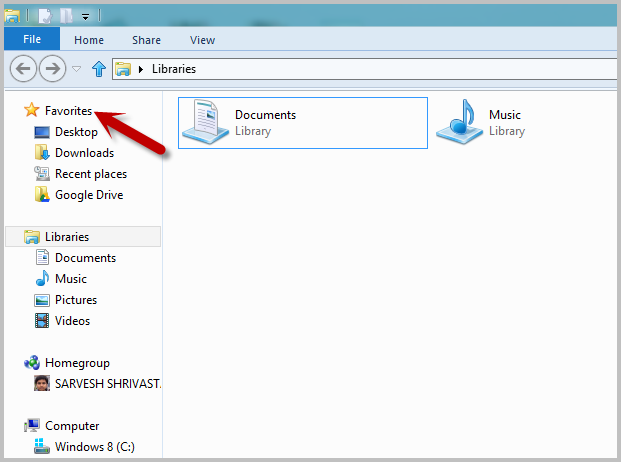Click the New folder quick access icon
Viewport: 621px width, 462px height.
pos(66,16)
